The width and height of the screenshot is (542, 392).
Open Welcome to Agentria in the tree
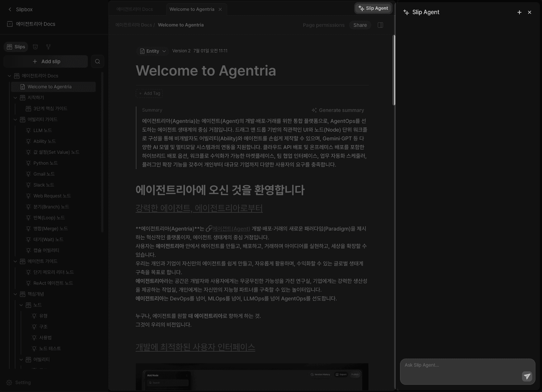(x=53, y=87)
